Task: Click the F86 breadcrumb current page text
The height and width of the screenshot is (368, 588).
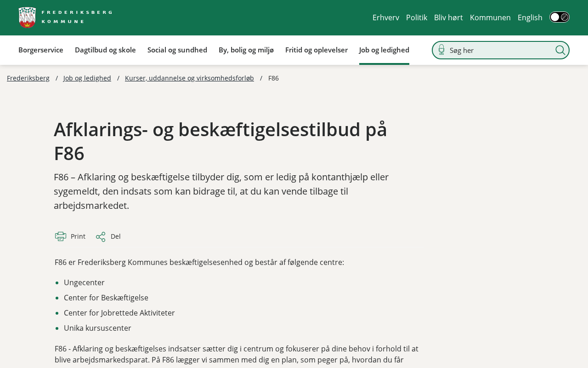Action: [x=273, y=78]
